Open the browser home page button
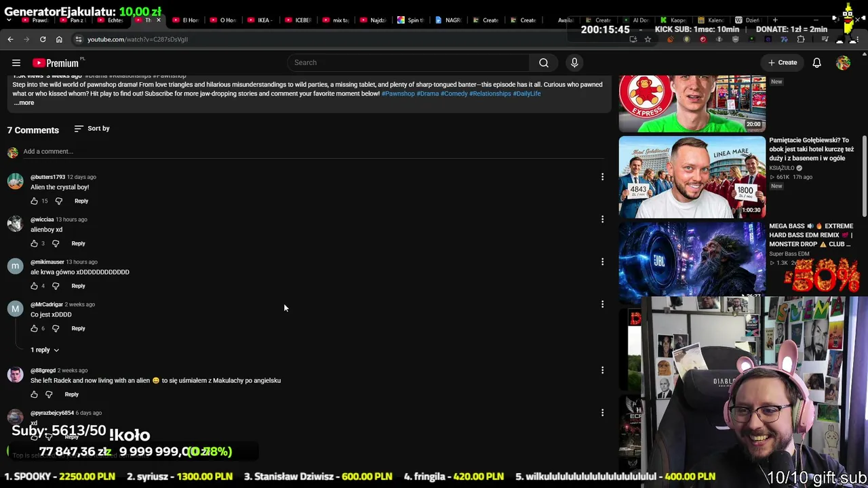Screen dimensions: 868x488 [x=59, y=39]
